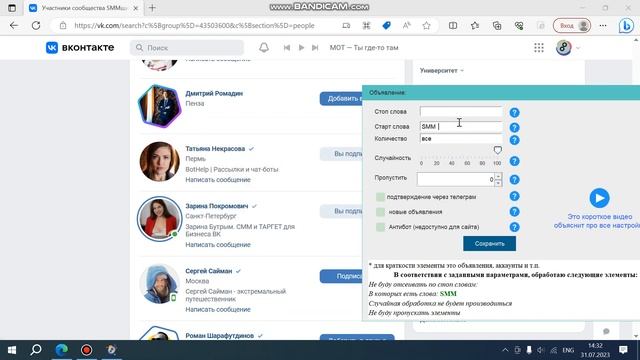This screenshot has width=640, height=360.
Task: Click Зарина Покромович's avatar thumbnail
Action: coord(159,219)
